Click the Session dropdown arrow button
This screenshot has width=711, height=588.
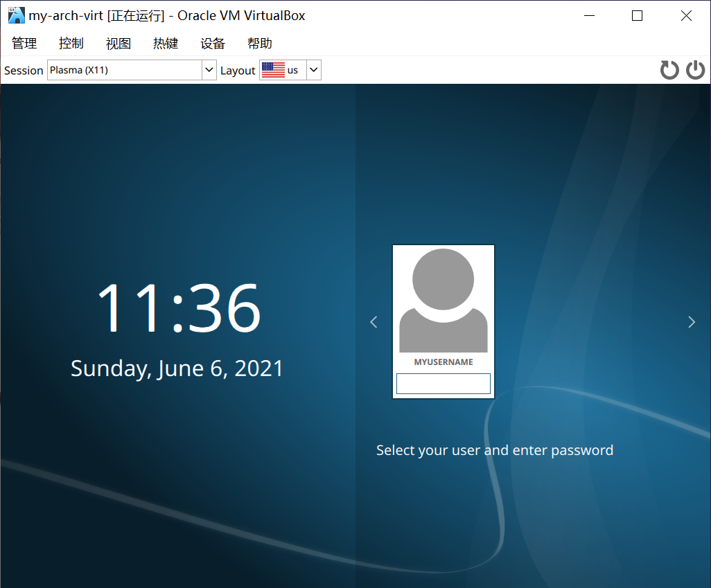209,70
